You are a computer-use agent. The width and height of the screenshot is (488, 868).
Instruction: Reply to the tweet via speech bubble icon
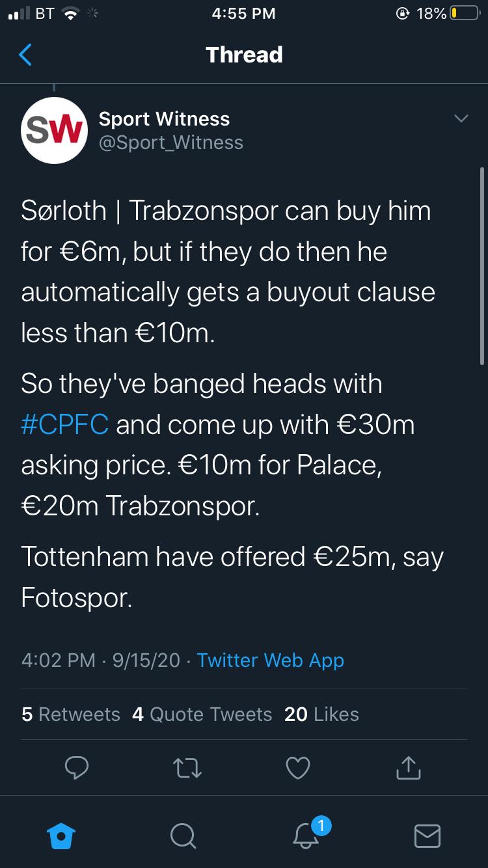(x=77, y=768)
